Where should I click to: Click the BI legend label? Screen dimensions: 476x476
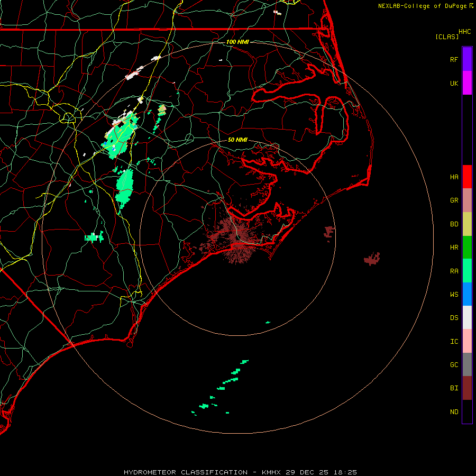454,388
